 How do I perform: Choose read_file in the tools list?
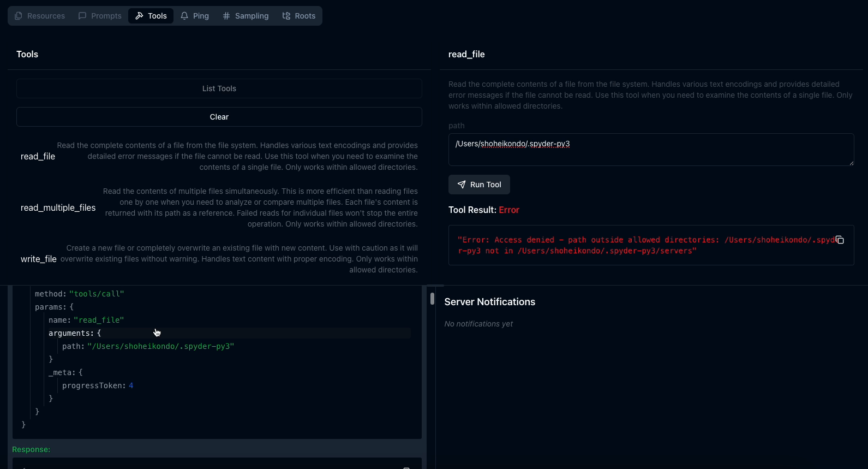[x=38, y=156]
